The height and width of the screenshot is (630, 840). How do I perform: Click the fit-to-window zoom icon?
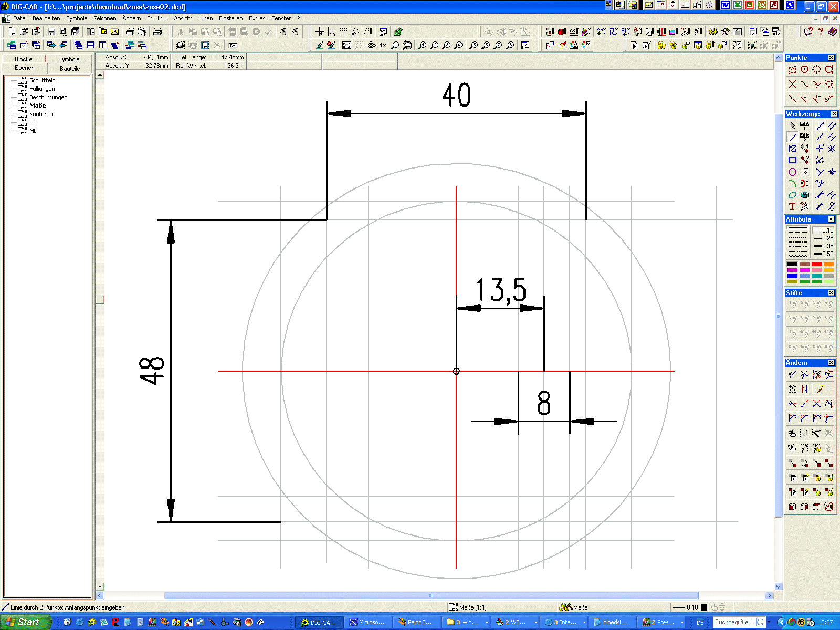click(346, 46)
